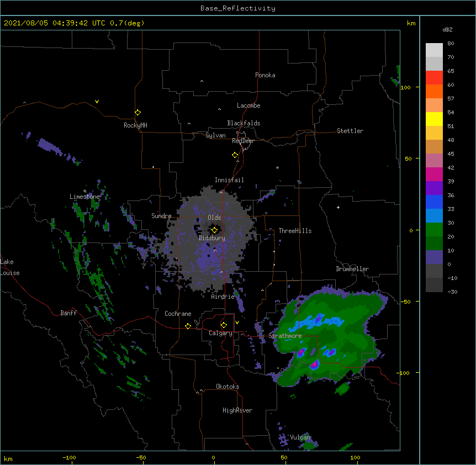Click the 50 tick on the right axis

(408, 158)
